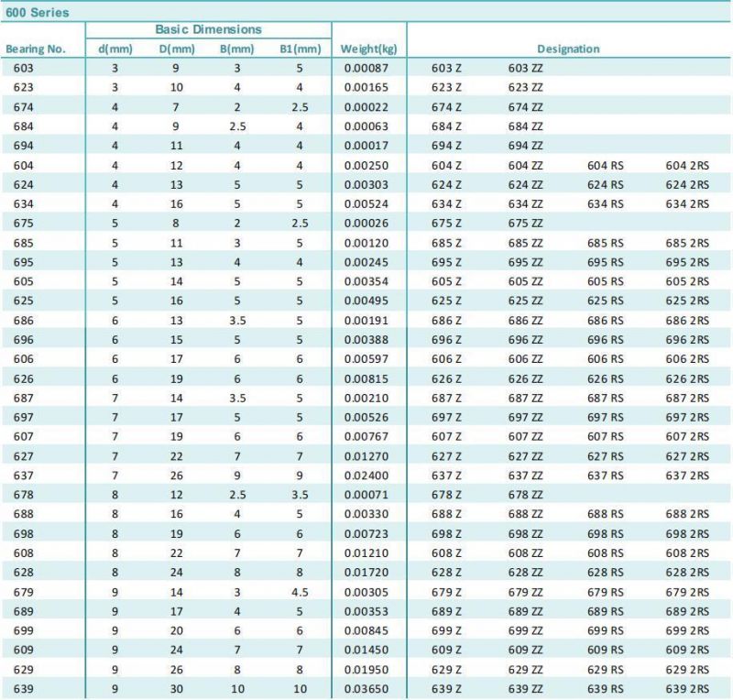Click designation '688 2RS'
This screenshot has width=733, height=700.
click(x=687, y=514)
